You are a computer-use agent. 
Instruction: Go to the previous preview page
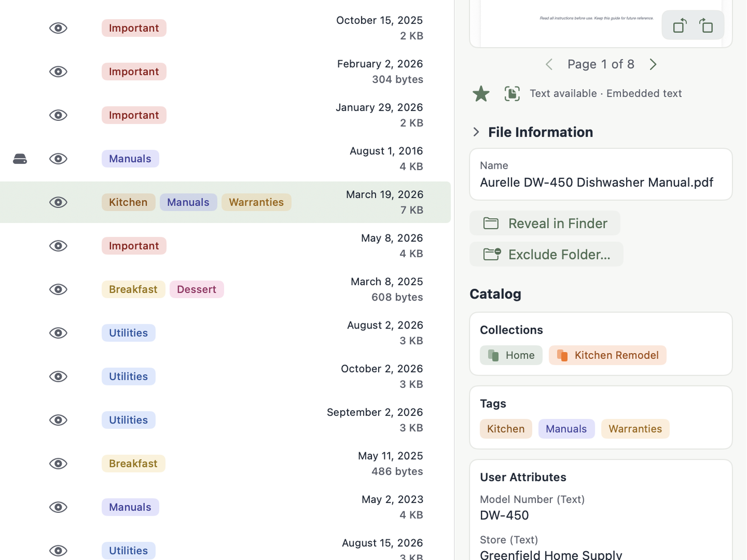tap(549, 64)
